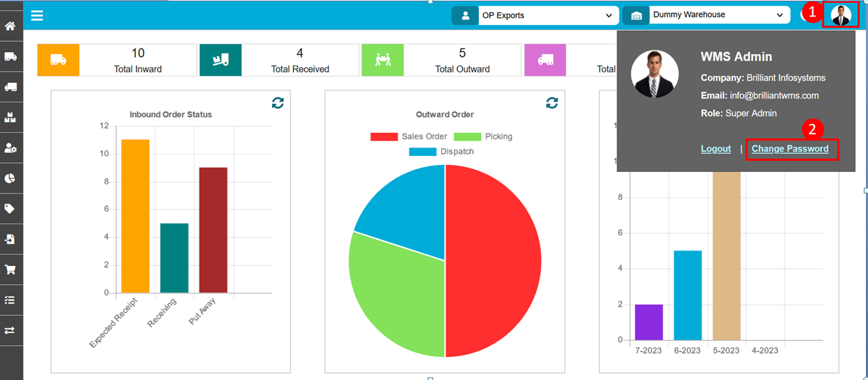The width and height of the screenshot is (868, 380).
Task: Click the Change Password link
Action: point(790,149)
